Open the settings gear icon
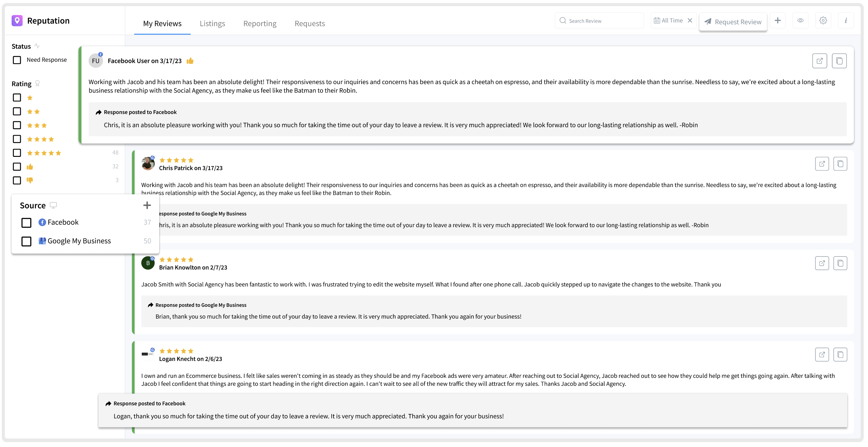The width and height of the screenshot is (868, 447). coord(823,20)
